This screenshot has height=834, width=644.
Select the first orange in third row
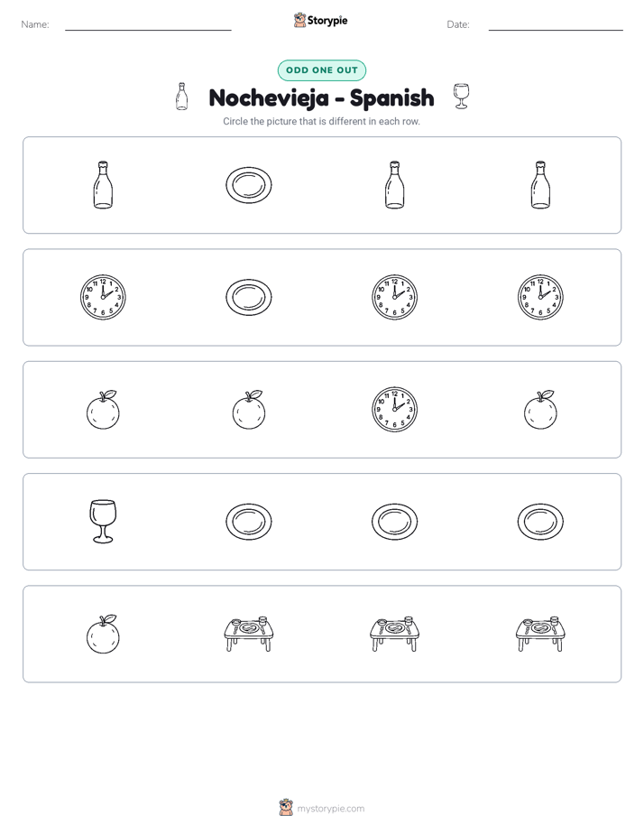pyautogui.click(x=103, y=409)
